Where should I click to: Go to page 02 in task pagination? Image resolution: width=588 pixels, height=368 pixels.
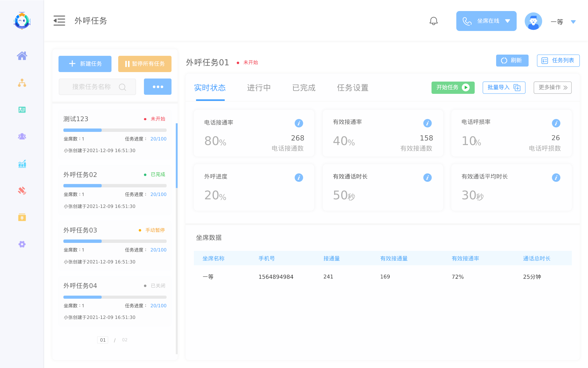click(125, 340)
